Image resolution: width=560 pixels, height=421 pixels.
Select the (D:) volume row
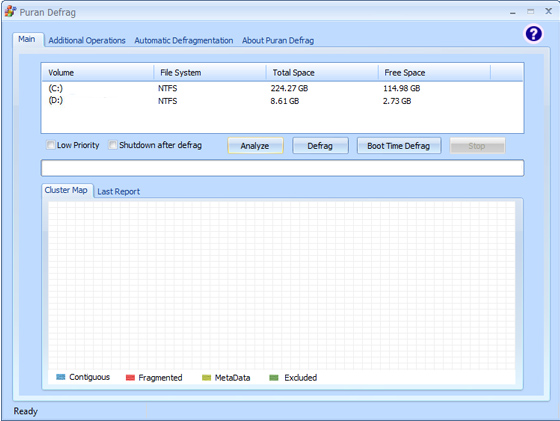point(282,101)
